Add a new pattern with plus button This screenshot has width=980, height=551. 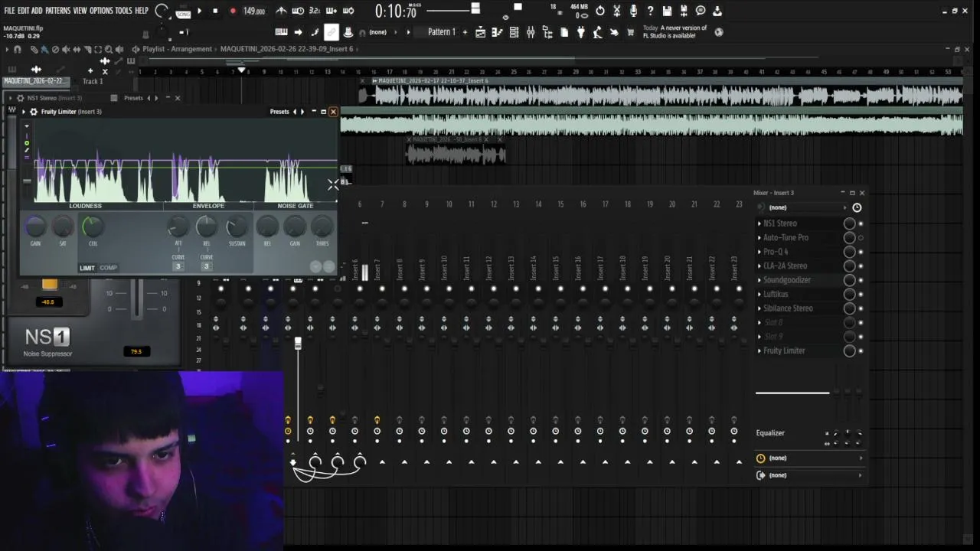pos(465,32)
